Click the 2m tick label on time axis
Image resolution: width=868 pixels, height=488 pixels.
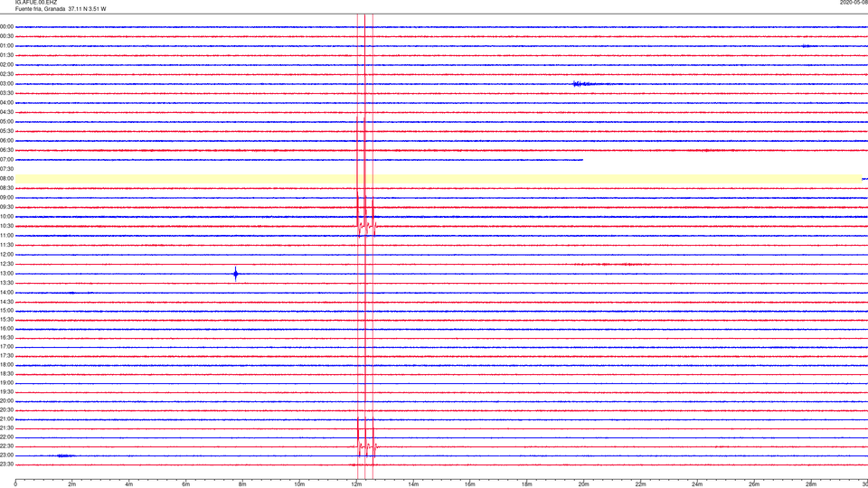click(72, 484)
